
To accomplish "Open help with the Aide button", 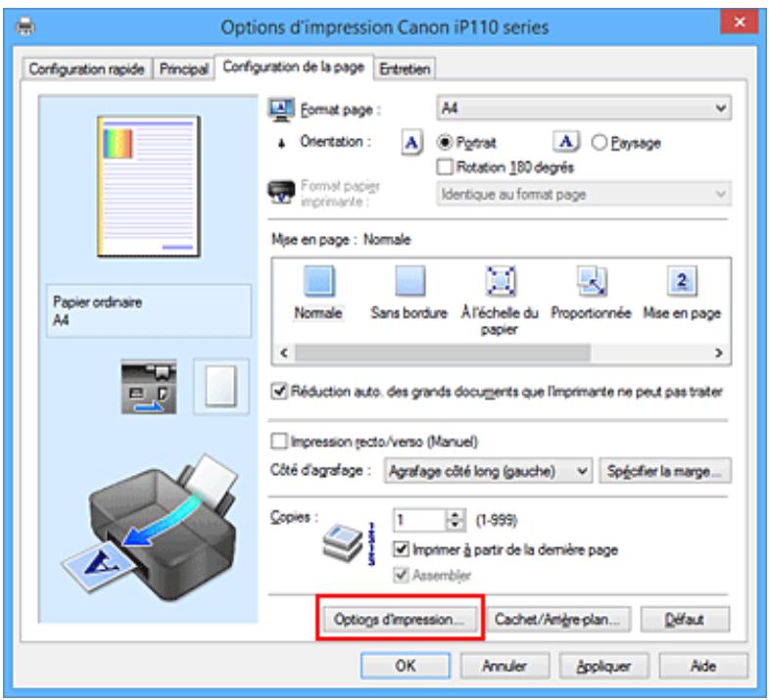I will pos(703,666).
